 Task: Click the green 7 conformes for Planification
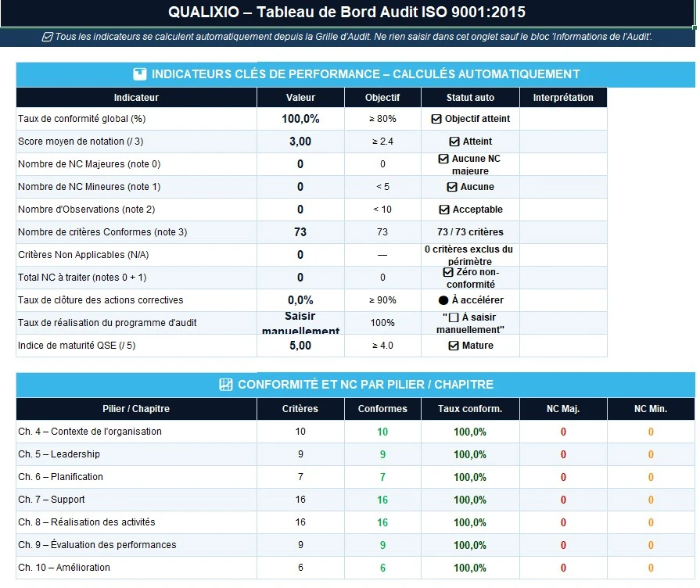coord(382,477)
